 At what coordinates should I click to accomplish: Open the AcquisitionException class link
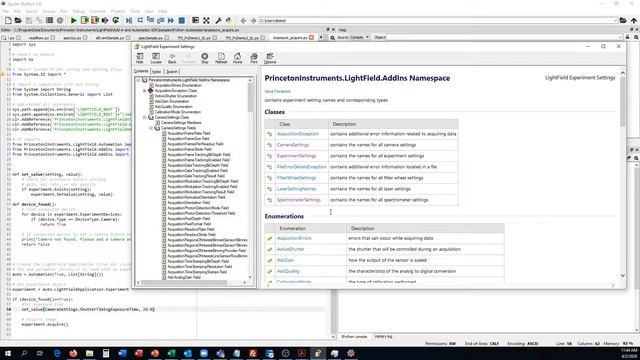298,134
